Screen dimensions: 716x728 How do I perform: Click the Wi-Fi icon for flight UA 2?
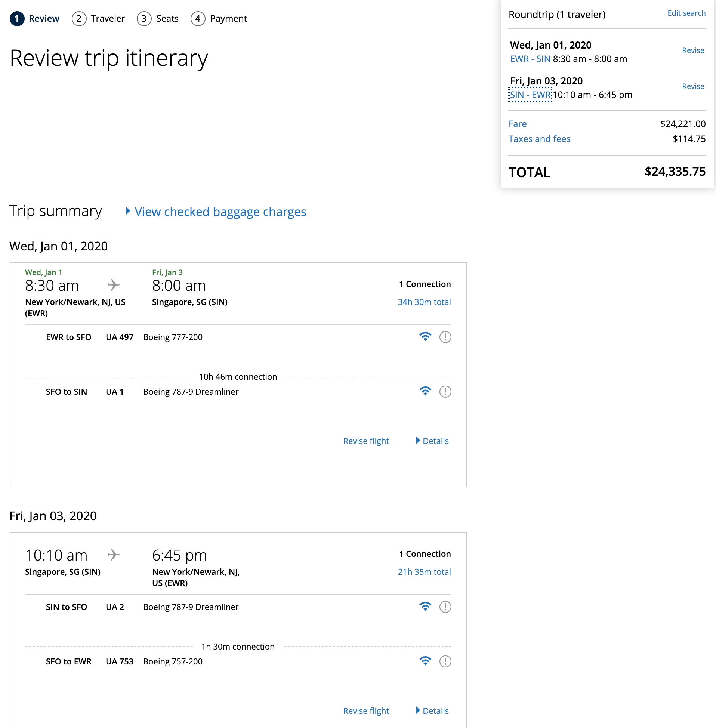tap(425, 606)
